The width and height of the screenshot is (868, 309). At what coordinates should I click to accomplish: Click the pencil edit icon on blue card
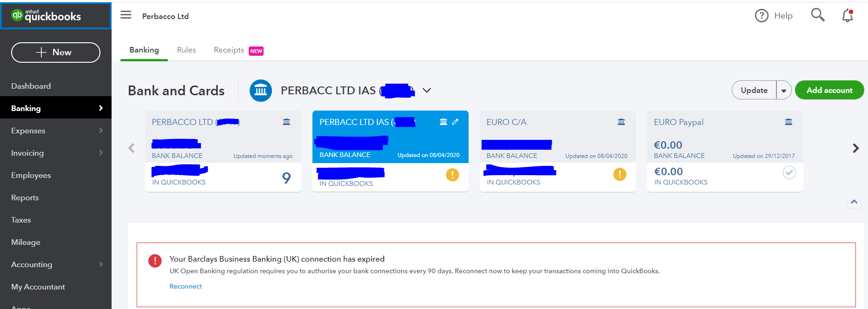[x=455, y=122]
